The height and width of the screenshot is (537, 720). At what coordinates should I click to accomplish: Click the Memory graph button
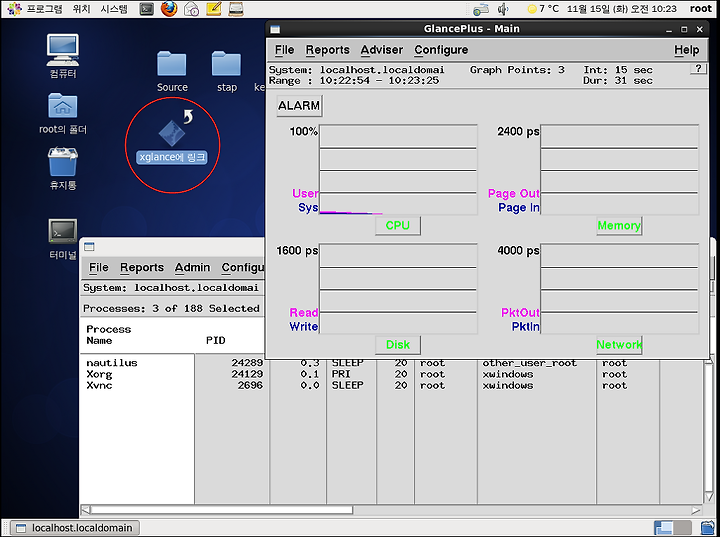(619, 226)
